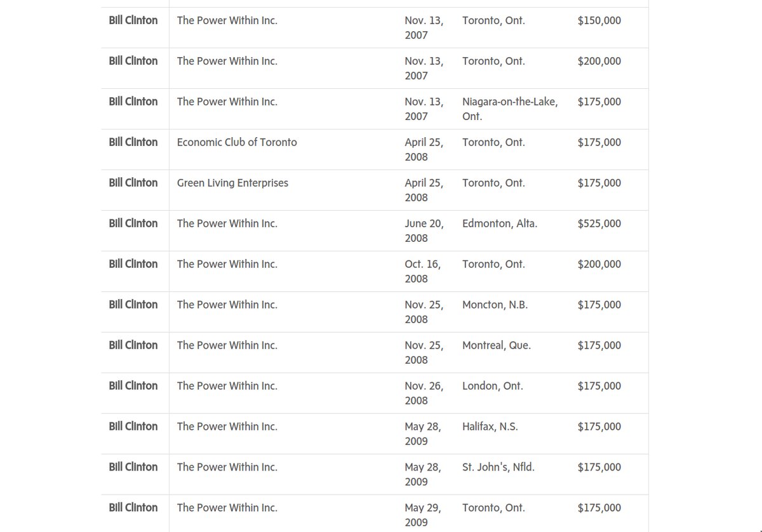Viewport: 762px width, 532px height.
Task: Select The Power Within Inc. in Halifax row
Action: (227, 427)
